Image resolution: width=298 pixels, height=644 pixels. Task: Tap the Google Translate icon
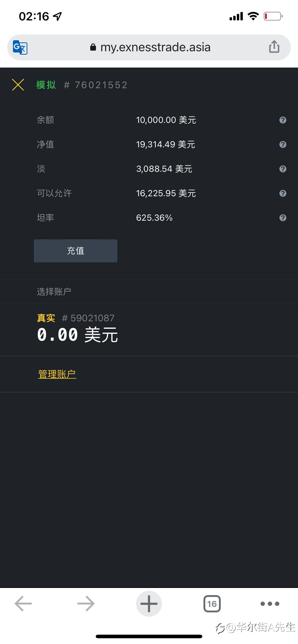[x=20, y=47]
